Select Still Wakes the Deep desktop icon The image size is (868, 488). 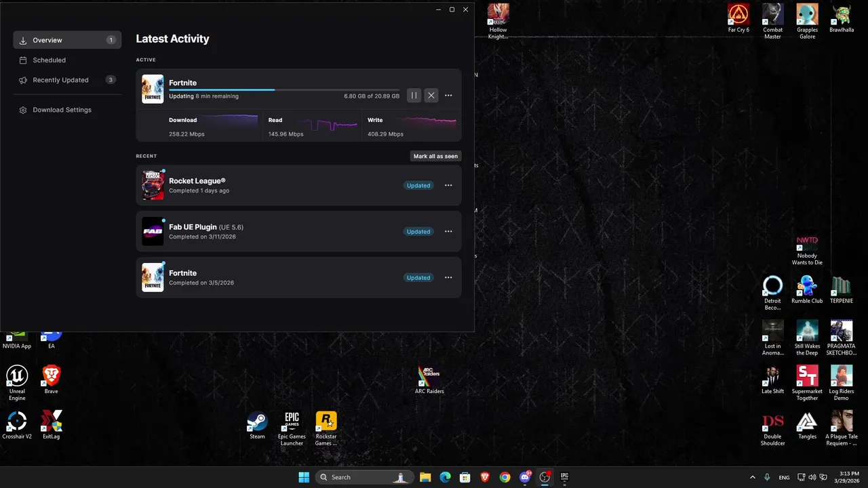[807, 338]
